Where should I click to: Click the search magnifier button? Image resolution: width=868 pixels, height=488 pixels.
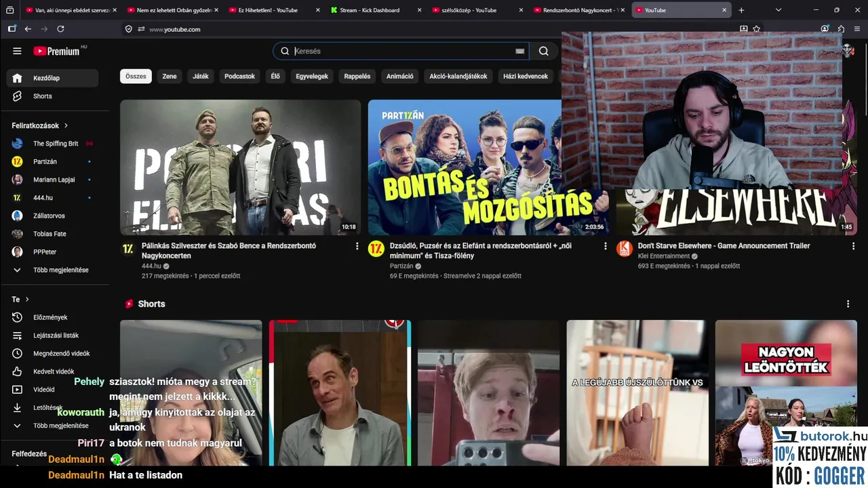pyautogui.click(x=543, y=51)
